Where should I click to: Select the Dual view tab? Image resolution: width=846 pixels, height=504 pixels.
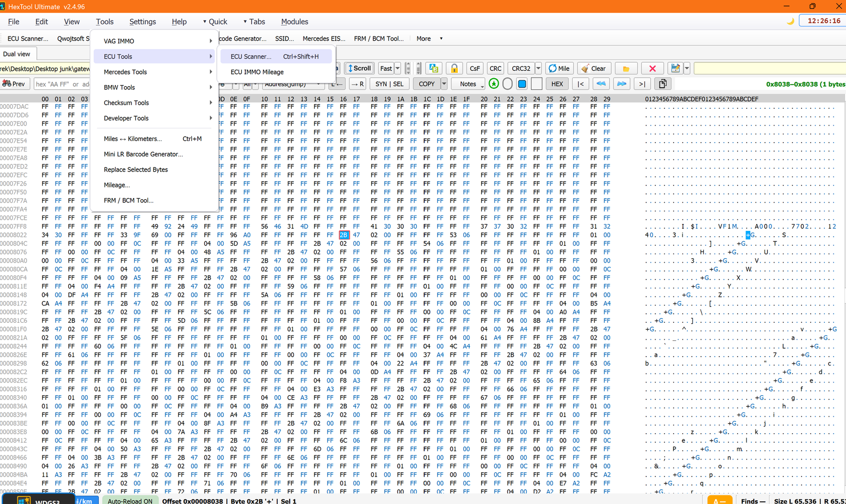point(17,54)
